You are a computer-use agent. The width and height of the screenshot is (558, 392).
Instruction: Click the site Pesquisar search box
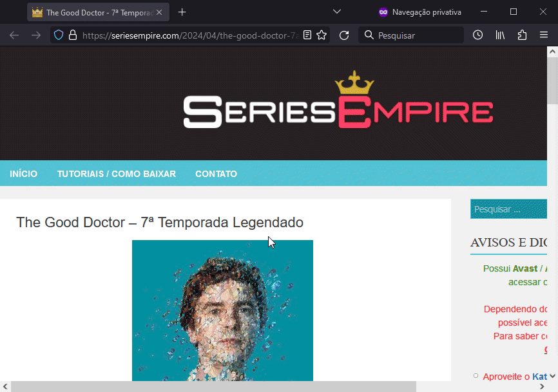[x=508, y=209]
